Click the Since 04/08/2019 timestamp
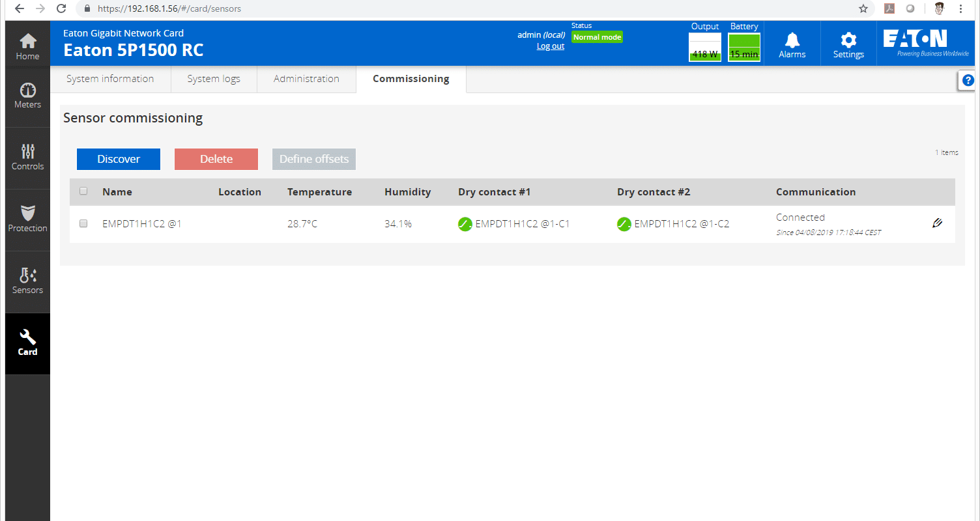This screenshot has height=521, width=980. 829,232
